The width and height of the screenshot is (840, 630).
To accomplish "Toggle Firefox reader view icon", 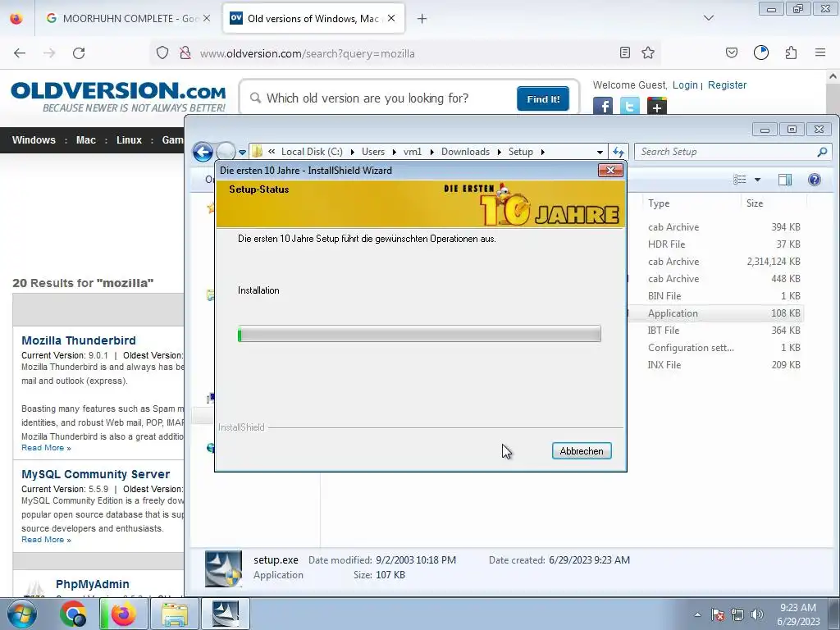I will [624, 52].
